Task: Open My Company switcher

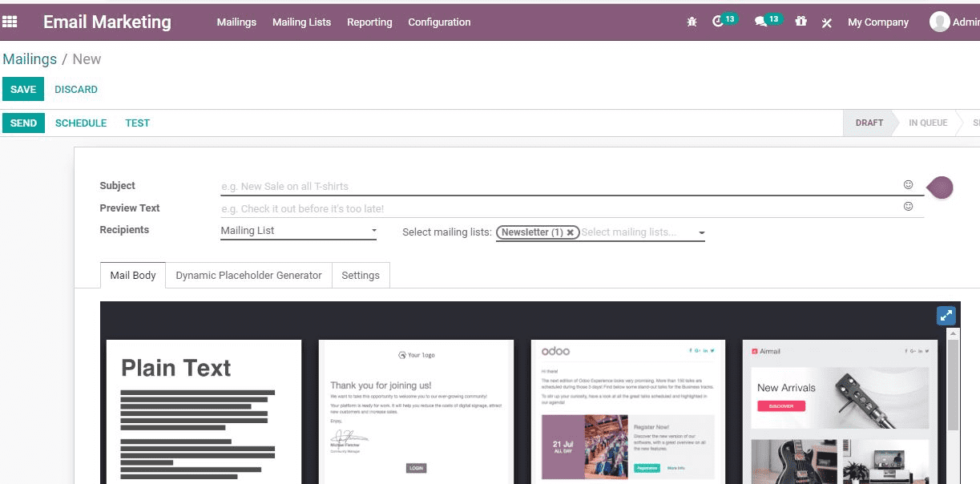Action: tap(878, 22)
